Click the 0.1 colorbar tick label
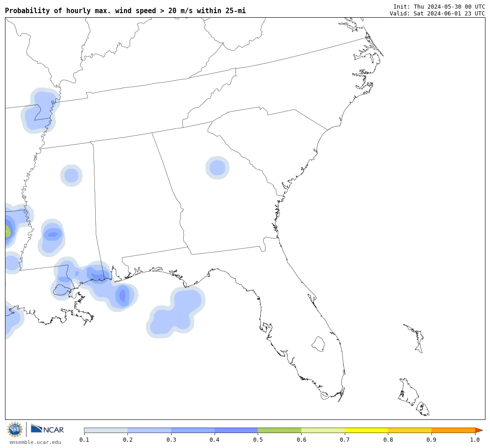Screen dimensions: 490x448 pyautogui.click(x=84, y=439)
